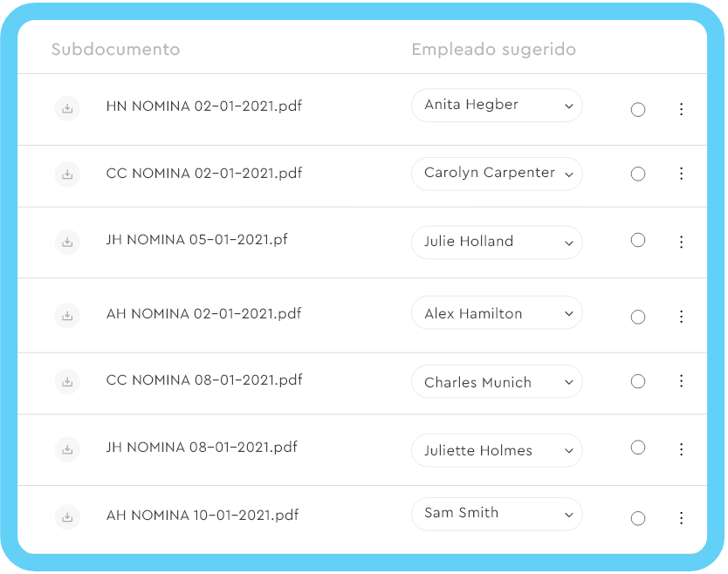Open the Charles Munich suggested employee dropdown
This screenshot has height=574, width=728.
pyautogui.click(x=497, y=381)
